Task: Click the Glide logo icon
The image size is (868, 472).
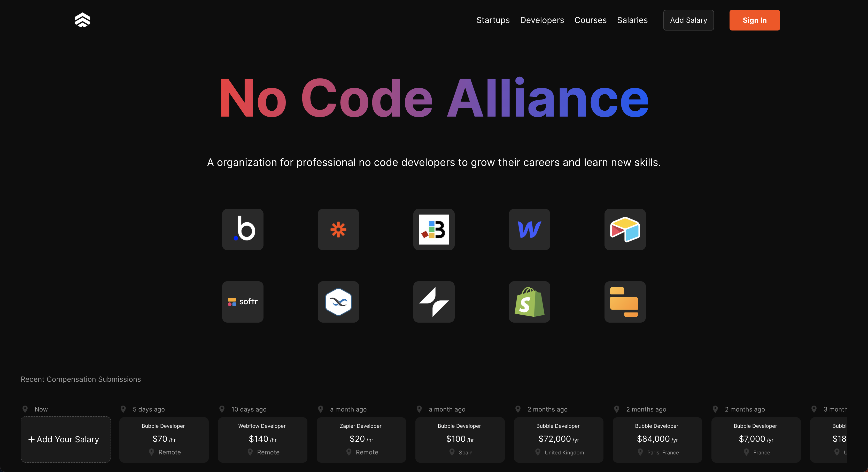Action: click(x=434, y=302)
